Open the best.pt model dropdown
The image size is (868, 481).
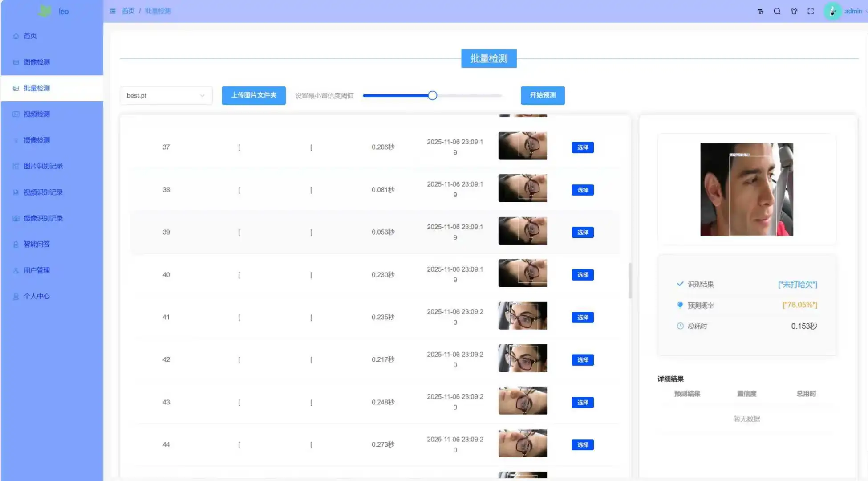click(x=166, y=95)
